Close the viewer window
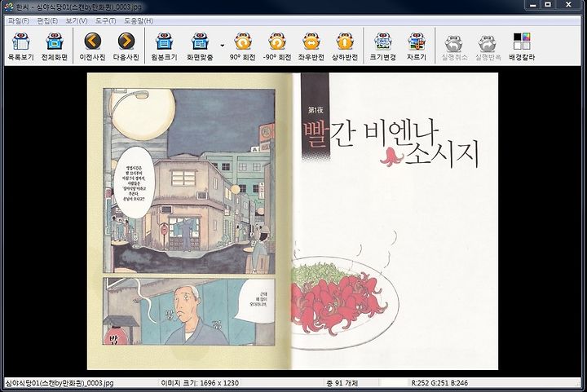Screen dimensions: 587x392 pyautogui.click(x=568, y=5)
